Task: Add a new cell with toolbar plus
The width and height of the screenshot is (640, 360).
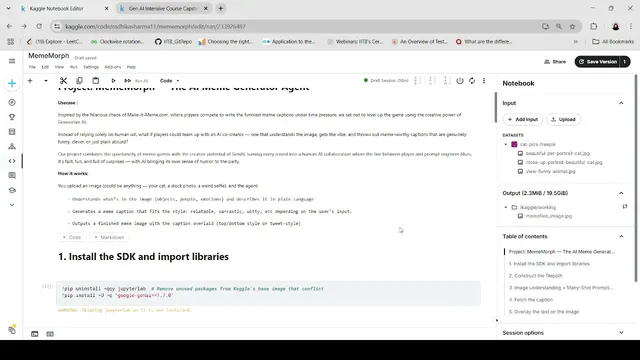Action: pyautogui.click(x=30, y=81)
